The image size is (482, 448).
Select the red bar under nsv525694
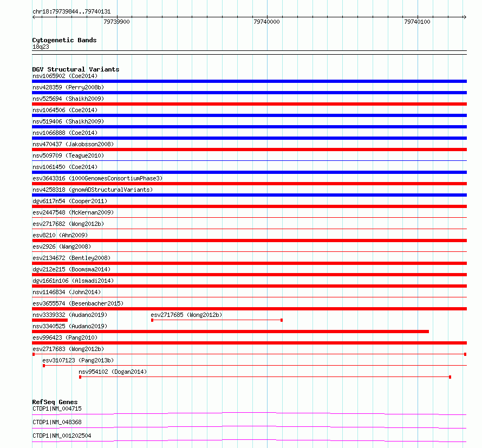249,104
